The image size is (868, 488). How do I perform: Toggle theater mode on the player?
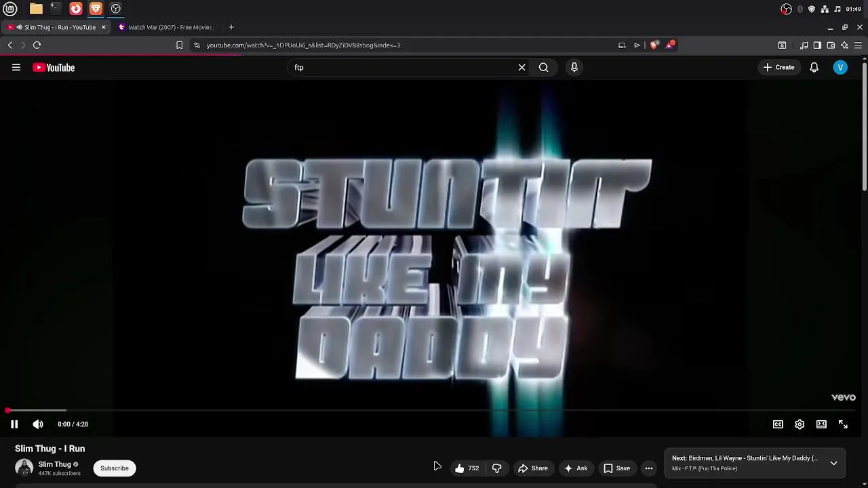point(821,424)
